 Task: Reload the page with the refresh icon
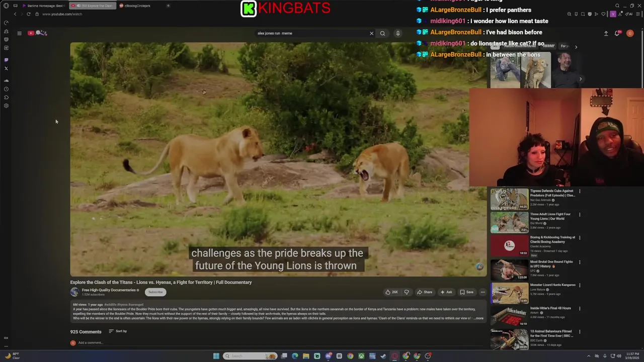(x=29, y=14)
